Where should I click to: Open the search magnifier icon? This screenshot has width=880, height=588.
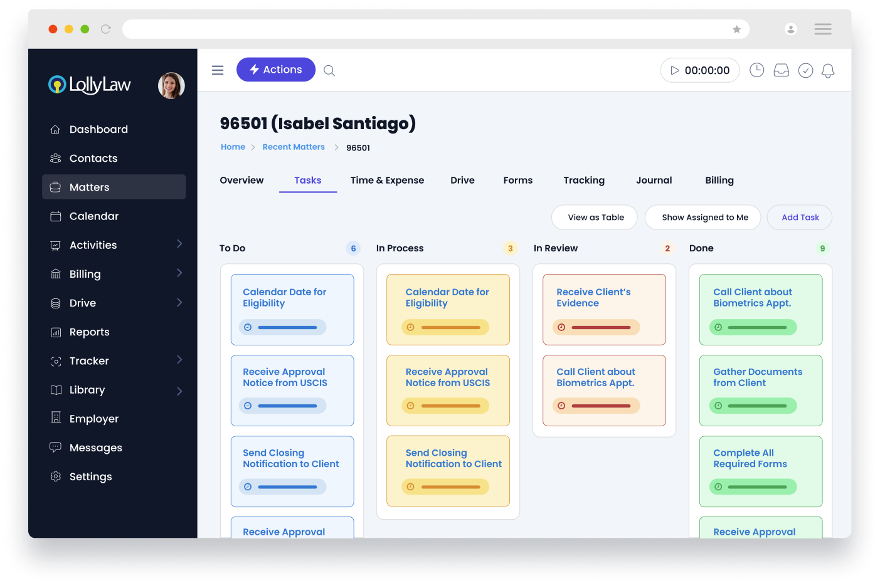point(329,71)
